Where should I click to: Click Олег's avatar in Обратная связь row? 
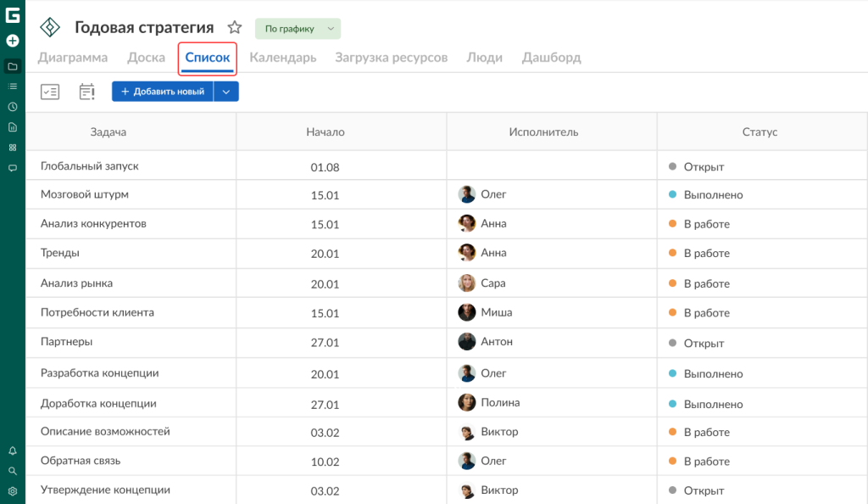(467, 461)
